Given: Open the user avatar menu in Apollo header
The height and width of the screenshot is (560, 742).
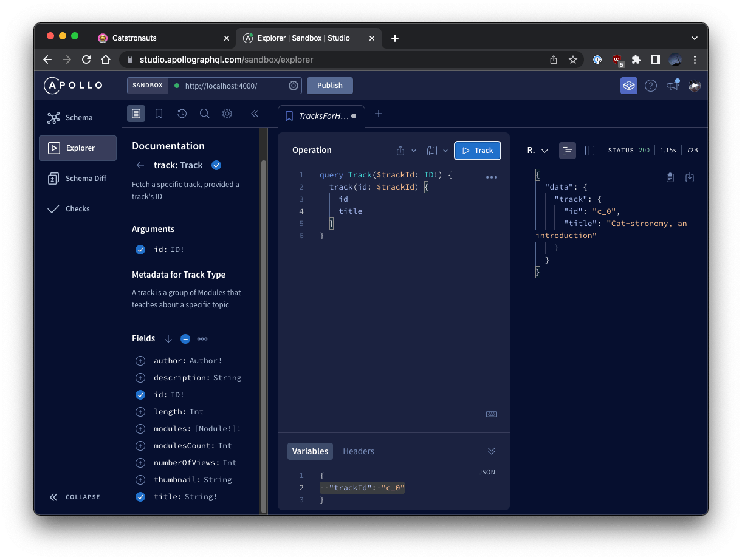Looking at the screenshot, I should click(x=695, y=86).
